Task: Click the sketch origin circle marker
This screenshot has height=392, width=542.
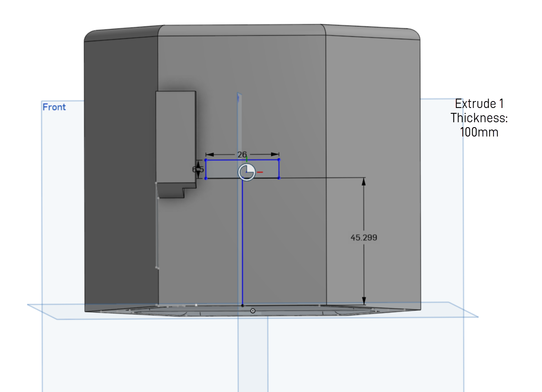Action: point(247,172)
